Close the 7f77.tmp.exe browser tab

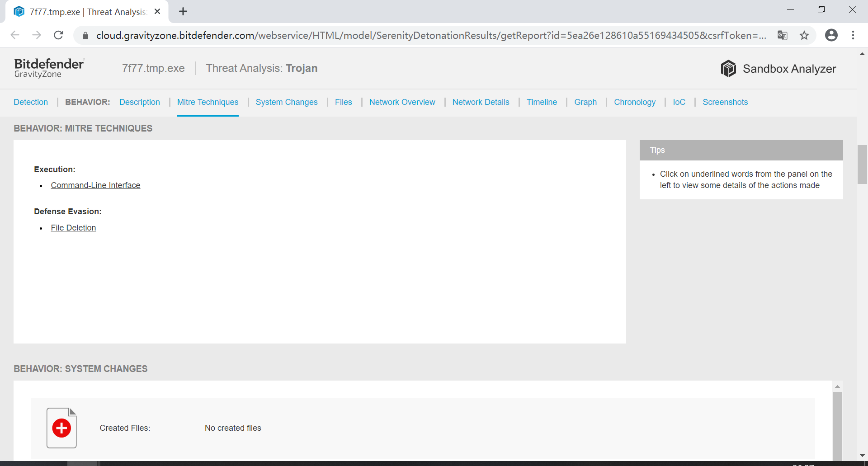pos(157,12)
